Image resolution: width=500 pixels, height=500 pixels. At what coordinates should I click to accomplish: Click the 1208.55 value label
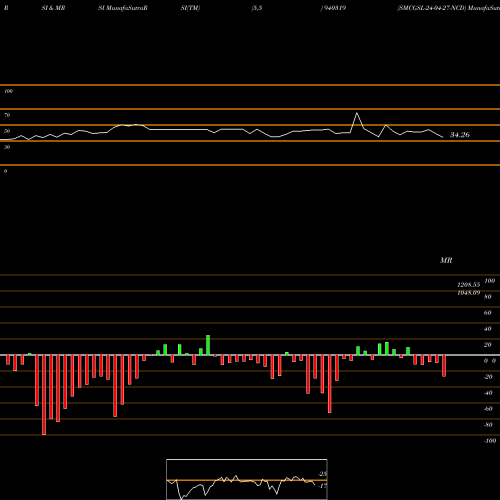click(469, 285)
